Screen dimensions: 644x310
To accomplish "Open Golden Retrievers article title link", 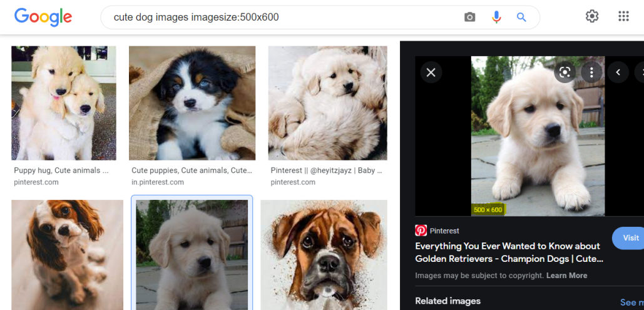I will (509, 252).
